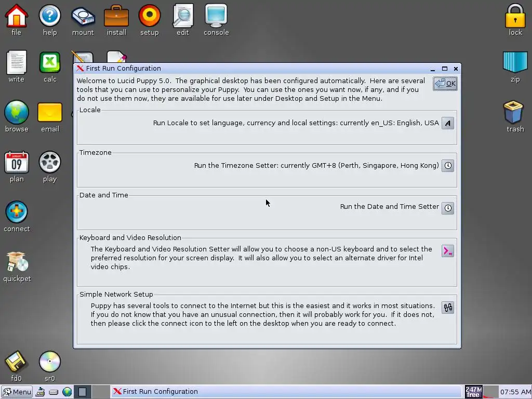
Task: Run the Locale setter button
Action: pyautogui.click(x=447, y=123)
